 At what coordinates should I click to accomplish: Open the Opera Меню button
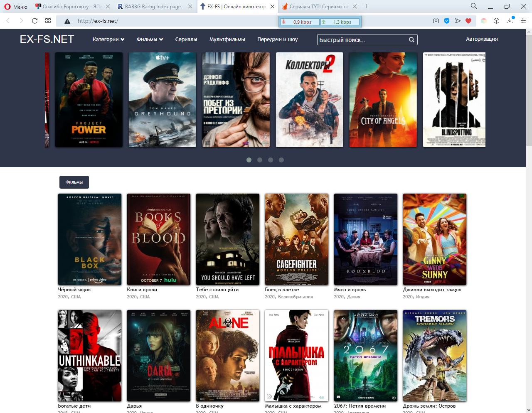pos(16,7)
